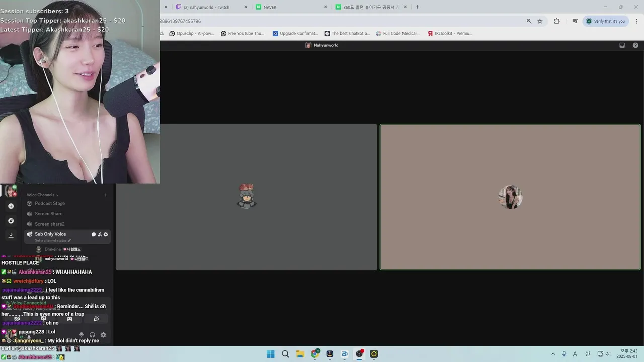Click the Nahyunworld server title
The width and height of the screenshot is (644, 362).
[322, 45]
